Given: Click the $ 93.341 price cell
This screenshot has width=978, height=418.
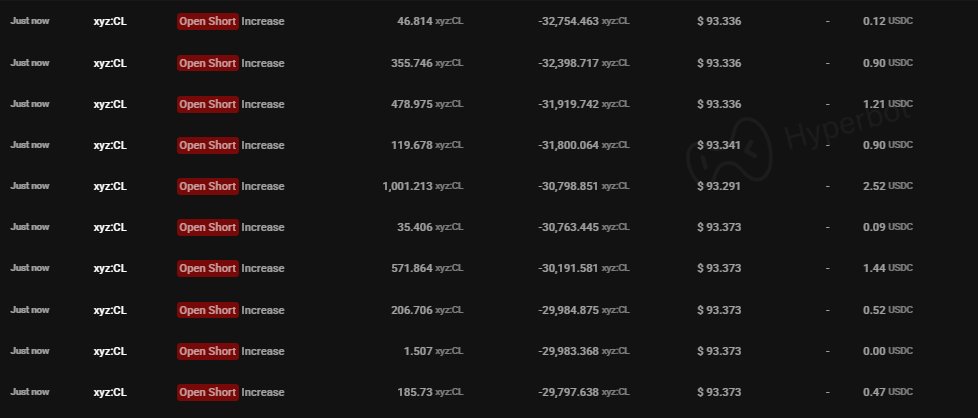Looking at the screenshot, I should (719, 145).
